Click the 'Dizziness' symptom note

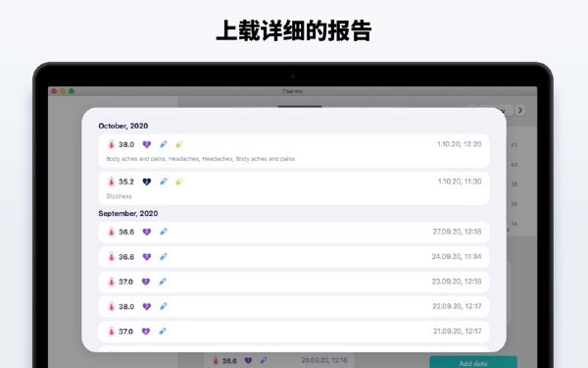click(x=119, y=196)
